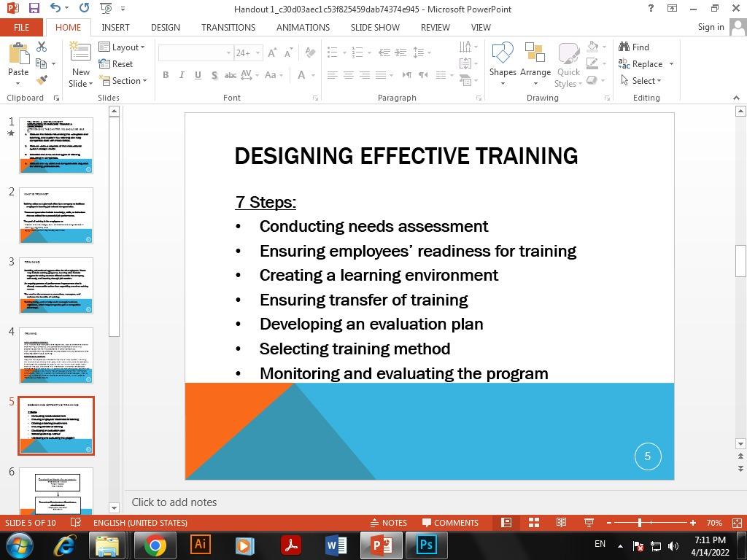The height and width of the screenshot is (560, 747).
Task: Open the DESIGN ribbon tab
Action: (x=165, y=27)
